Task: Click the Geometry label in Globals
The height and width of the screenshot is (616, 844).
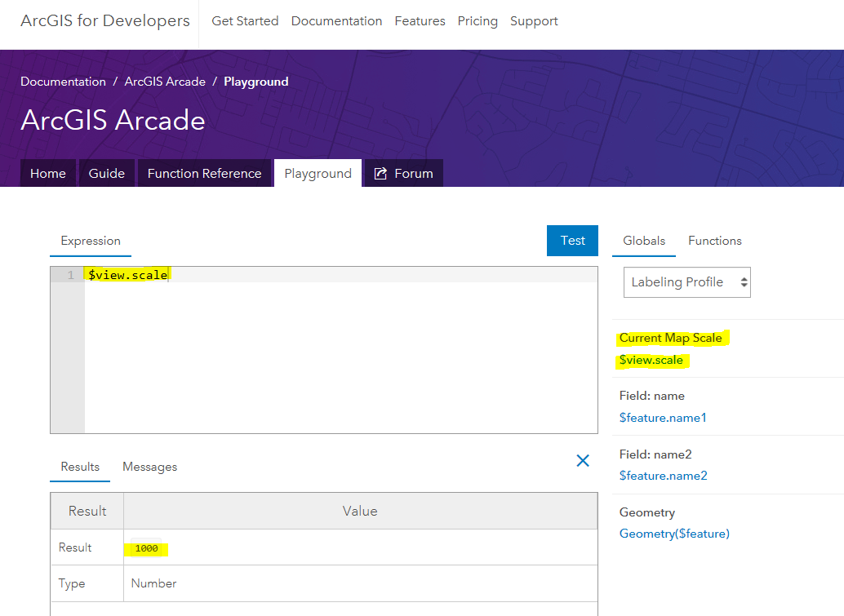Action: point(647,512)
